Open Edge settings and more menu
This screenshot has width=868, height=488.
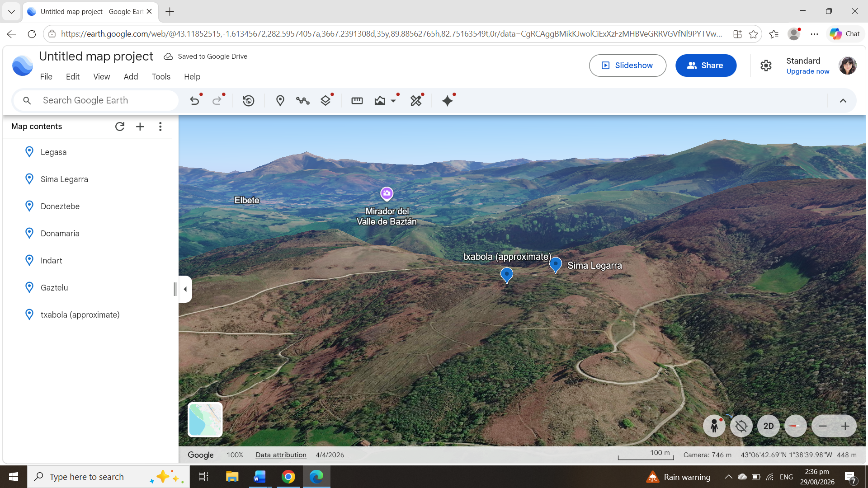(x=815, y=34)
